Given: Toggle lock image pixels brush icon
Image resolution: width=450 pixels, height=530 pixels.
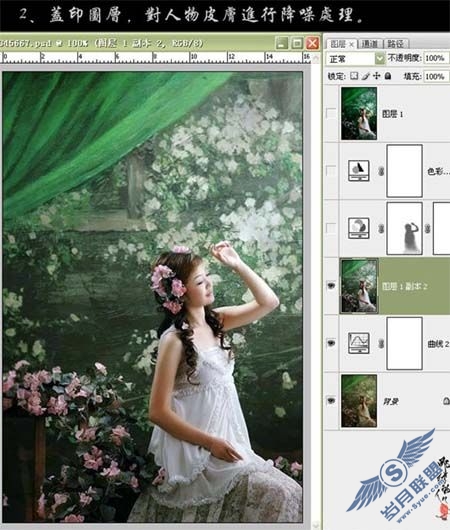Looking at the screenshot, I should tap(365, 76).
